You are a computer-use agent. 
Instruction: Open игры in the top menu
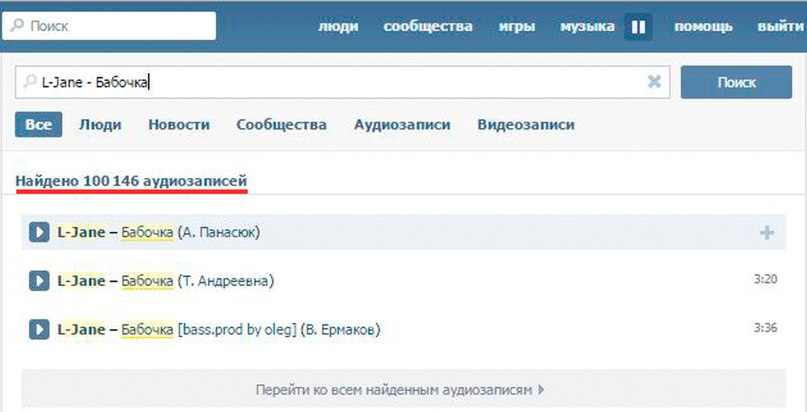click(x=517, y=26)
